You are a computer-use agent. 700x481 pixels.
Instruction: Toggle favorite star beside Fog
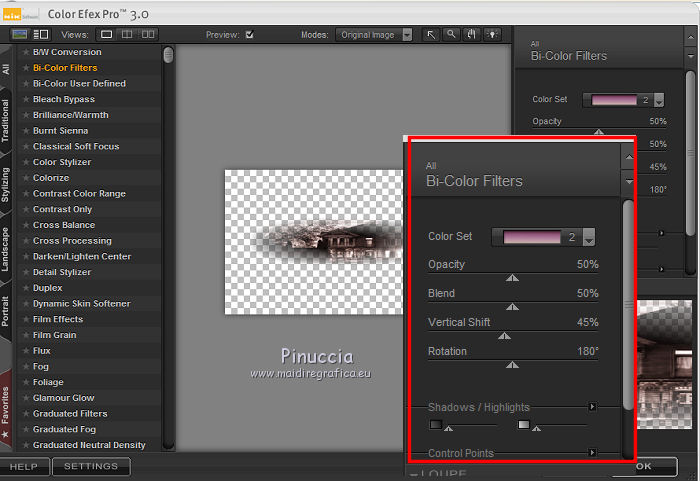[x=26, y=367]
